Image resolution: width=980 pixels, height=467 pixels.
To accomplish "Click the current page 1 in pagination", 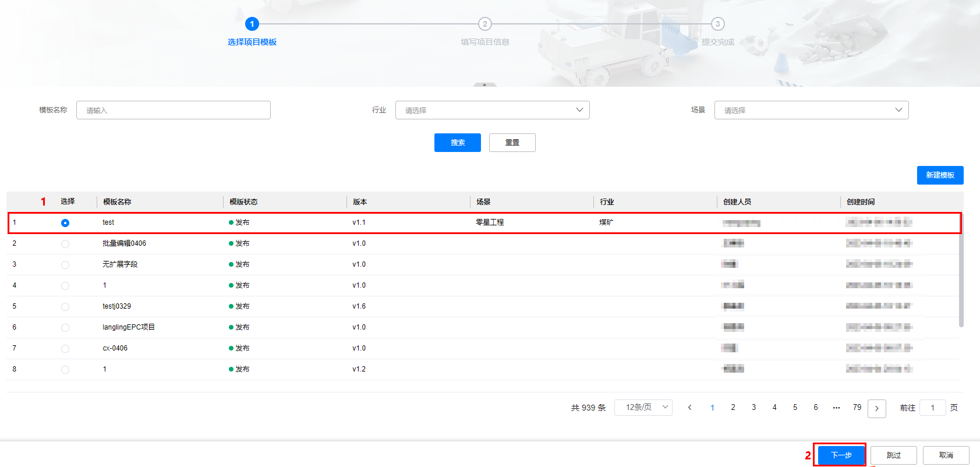I will pos(712,408).
